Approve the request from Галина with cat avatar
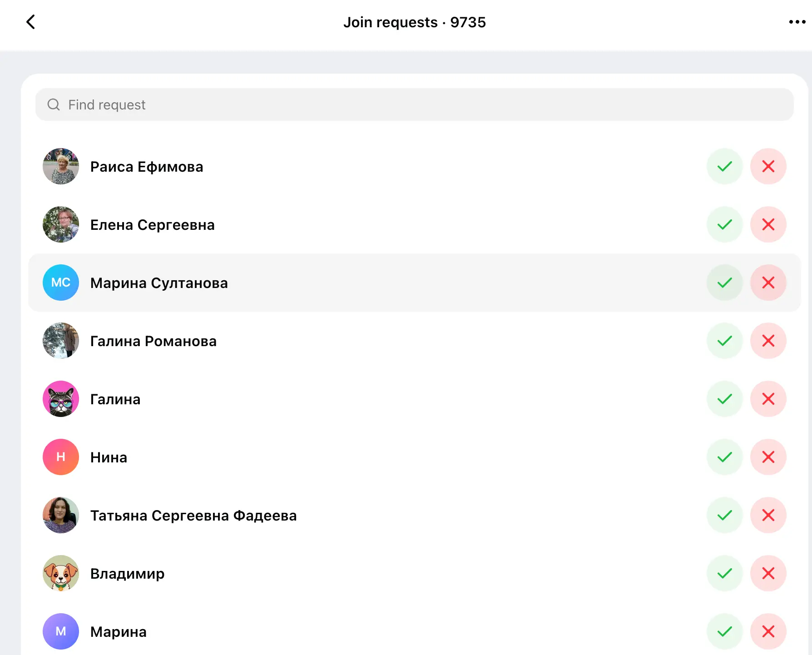The height and width of the screenshot is (655, 812). click(725, 399)
